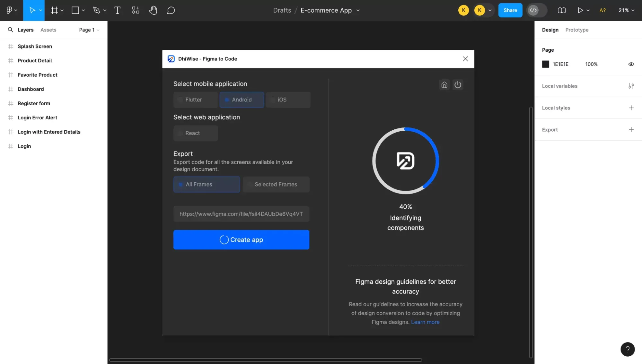The height and width of the screenshot is (364, 642).
Task: Select the Frame tool in the toolbar
Action: point(54,10)
